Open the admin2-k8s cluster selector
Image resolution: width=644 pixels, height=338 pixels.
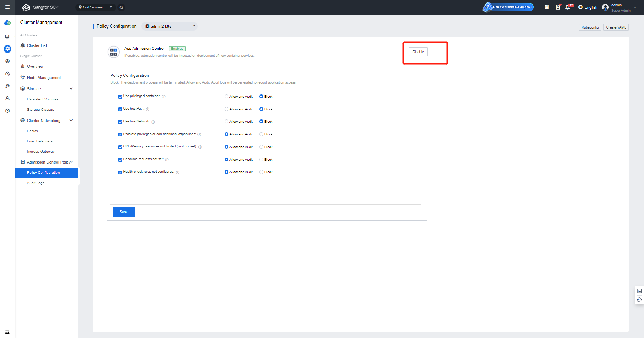pyautogui.click(x=170, y=26)
